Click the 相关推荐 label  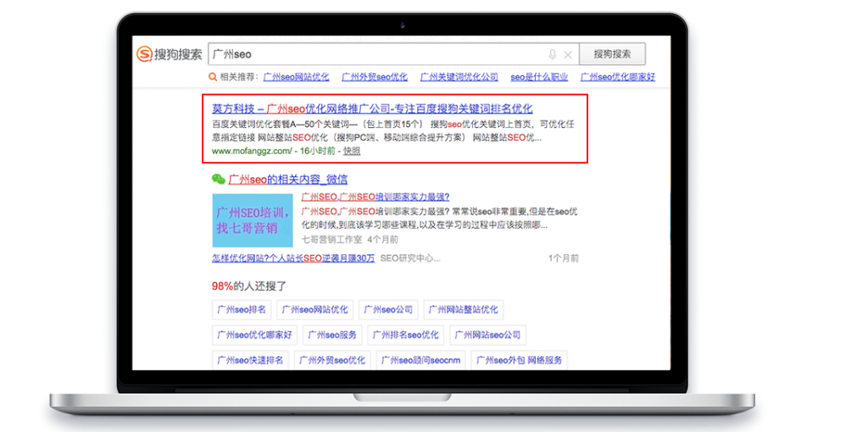(240, 77)
